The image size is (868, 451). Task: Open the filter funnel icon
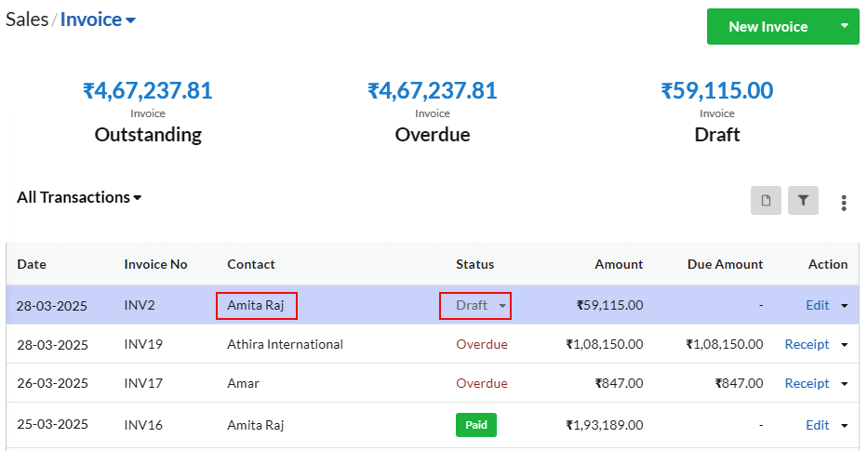pyautogui.click(x=803, y=200)
